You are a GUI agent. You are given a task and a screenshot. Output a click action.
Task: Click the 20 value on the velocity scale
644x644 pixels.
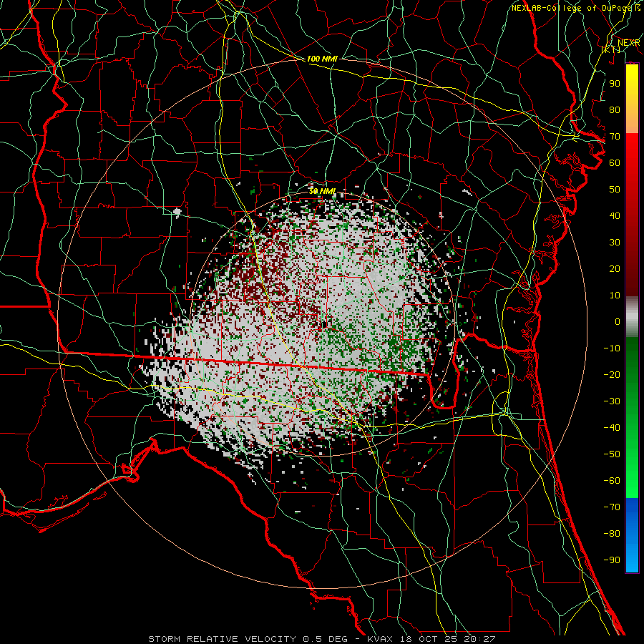click(615, 268)
